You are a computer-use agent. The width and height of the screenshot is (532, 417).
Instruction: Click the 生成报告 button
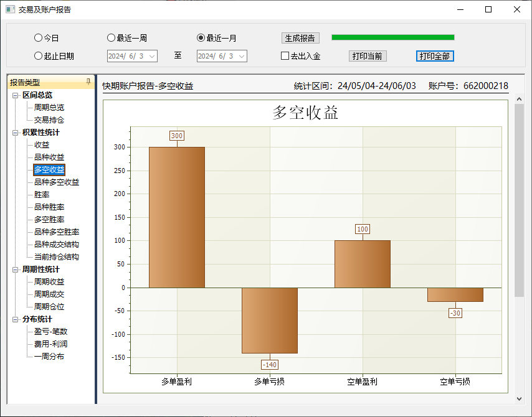pyautogui.click(x=300, y=38)
